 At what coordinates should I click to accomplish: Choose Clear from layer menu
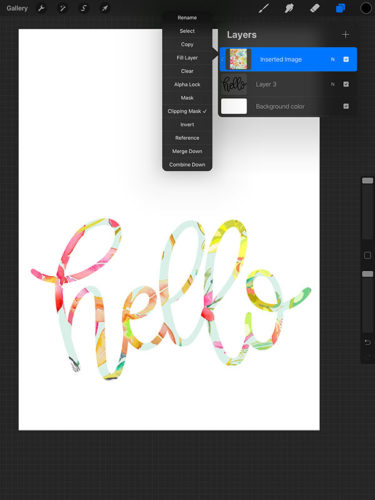[187, 71]
